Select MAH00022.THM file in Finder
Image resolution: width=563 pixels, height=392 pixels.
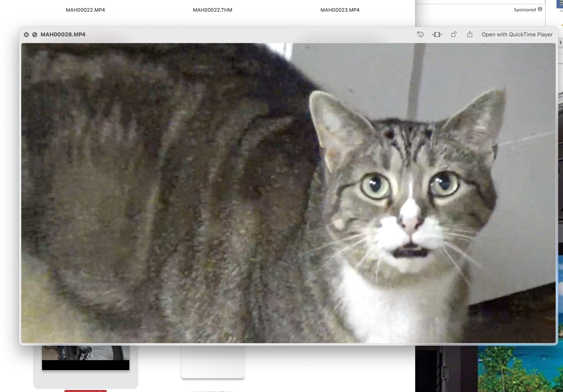(x=212, y=10)
